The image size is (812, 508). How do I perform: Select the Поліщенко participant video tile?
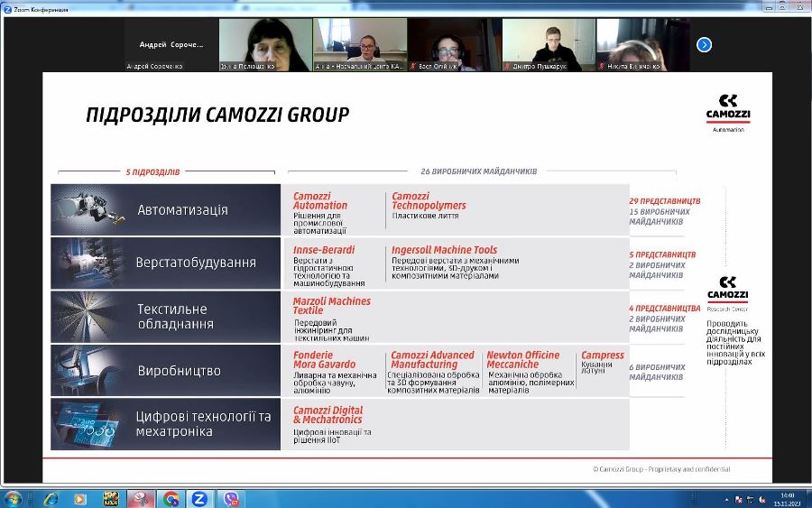tap(265, 45)
